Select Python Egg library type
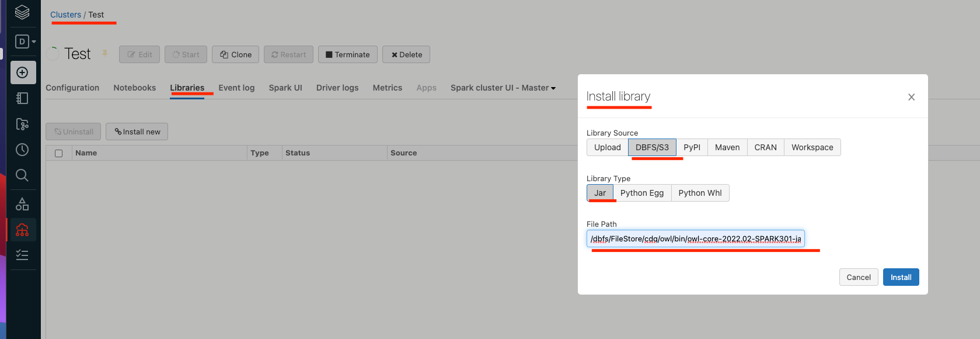Viewport: 980px width, 339px height. coord(641,193)
